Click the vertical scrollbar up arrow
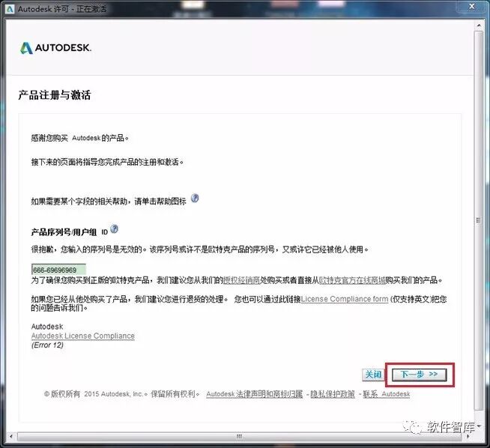490x448 pixels. [479, 25]
